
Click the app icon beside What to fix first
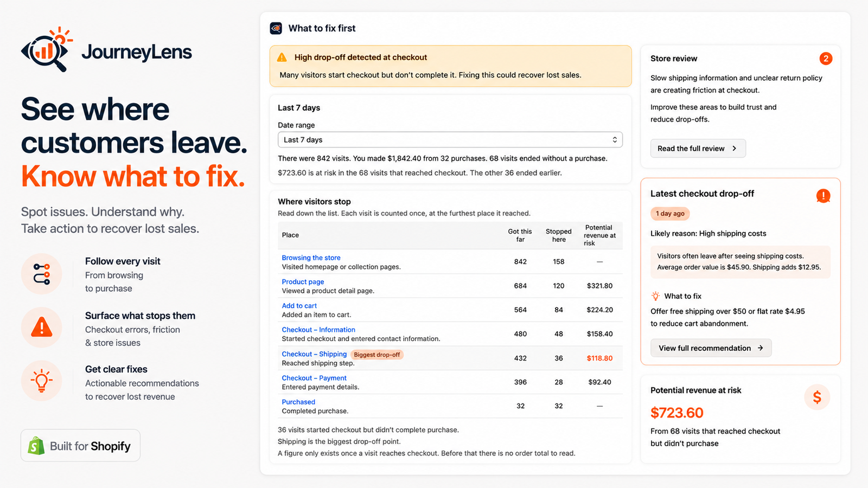coord(276,28)
